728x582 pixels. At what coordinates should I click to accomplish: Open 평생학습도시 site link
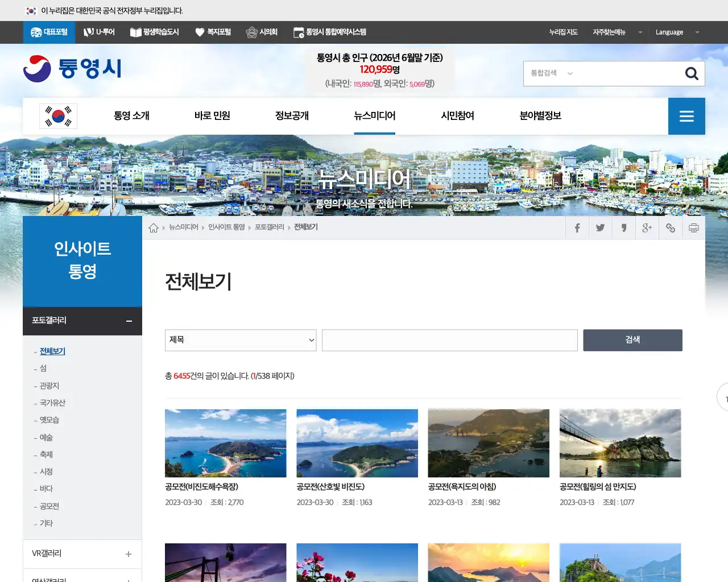tap(154, 32)
